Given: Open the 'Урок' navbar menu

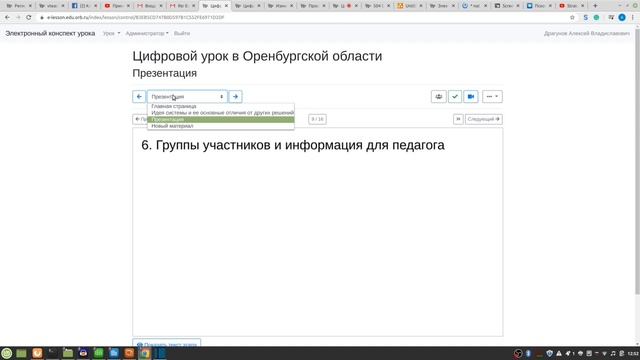Looking at the screenshot, I should [x=111, y=33].
